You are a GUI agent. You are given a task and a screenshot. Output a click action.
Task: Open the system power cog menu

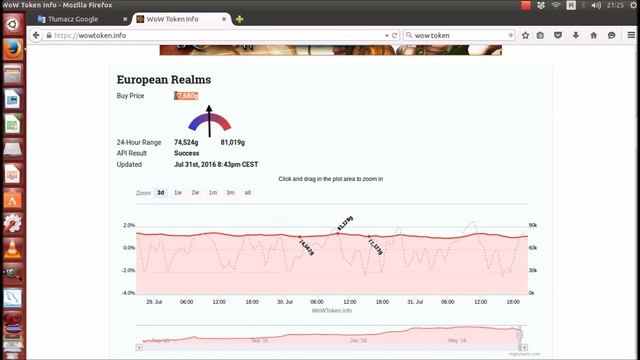[x=633, y=5]
